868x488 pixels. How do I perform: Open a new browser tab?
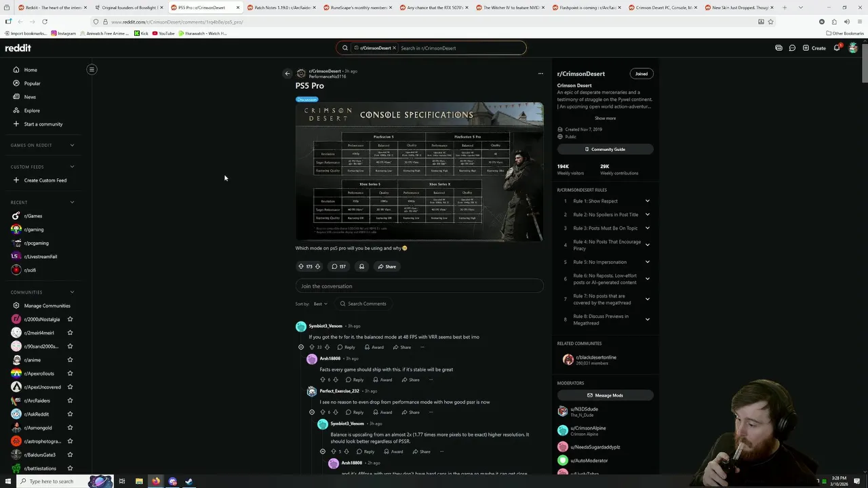click(x=785, y=7)
